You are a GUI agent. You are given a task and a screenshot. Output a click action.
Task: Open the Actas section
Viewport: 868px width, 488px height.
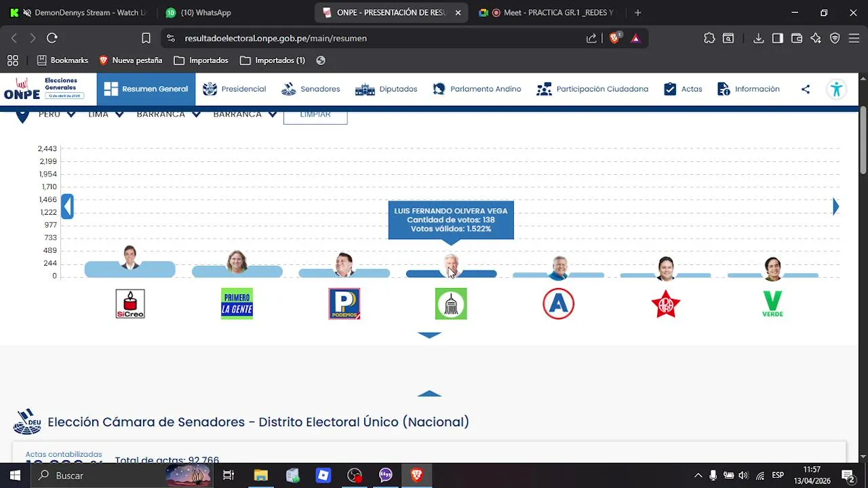pos(683,89)
